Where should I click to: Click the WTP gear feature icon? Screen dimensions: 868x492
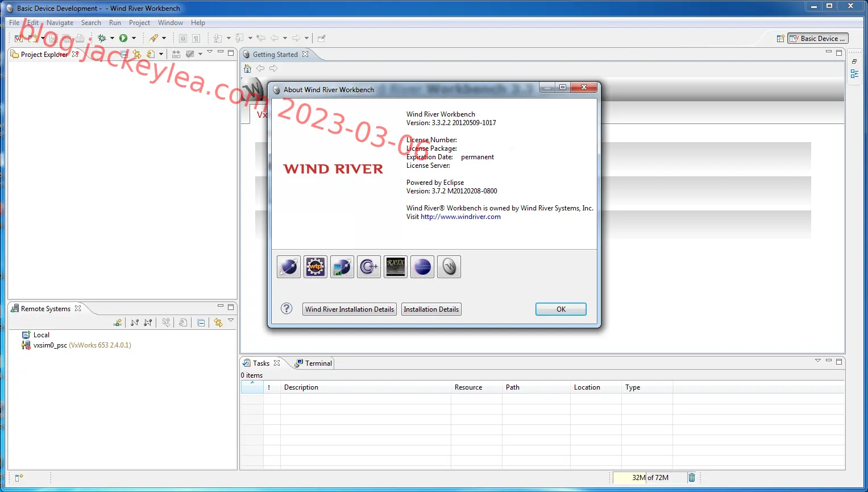[315, 267]
